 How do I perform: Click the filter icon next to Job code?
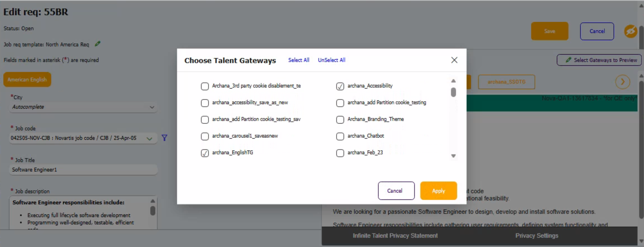point(164,138)
